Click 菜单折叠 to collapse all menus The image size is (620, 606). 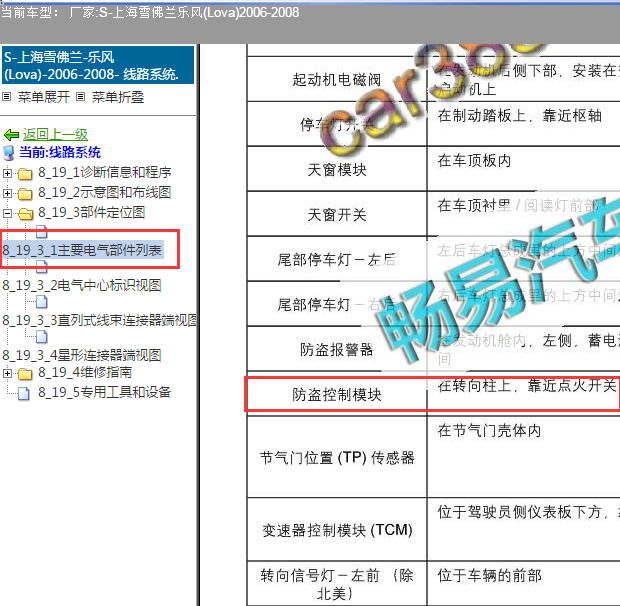coord(118,97)
